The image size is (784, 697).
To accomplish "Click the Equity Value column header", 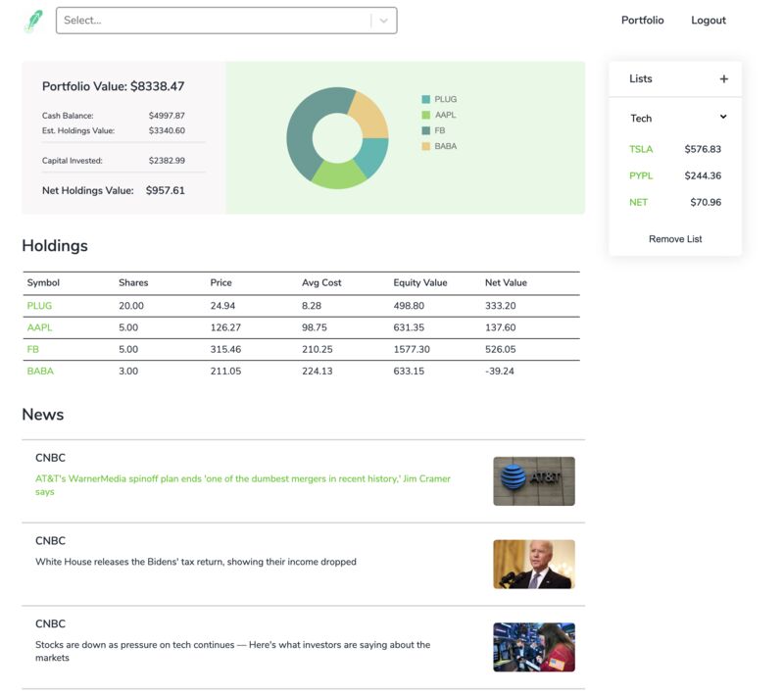I will coord(420,282).
